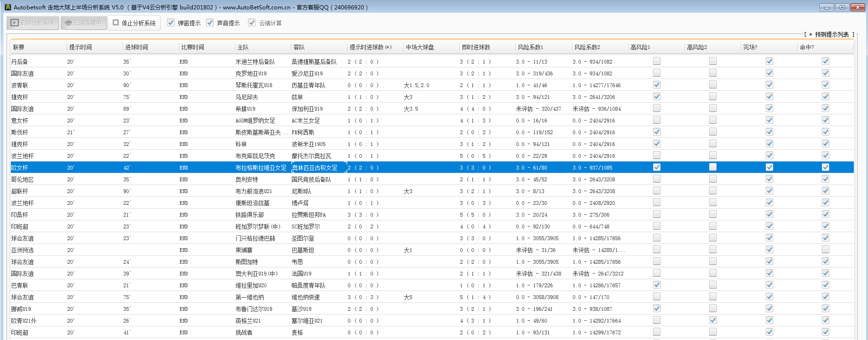This screenshot has width=868, height=340.
Task: Click the 即时进球数 column header
Action: (x=476, y=47)
